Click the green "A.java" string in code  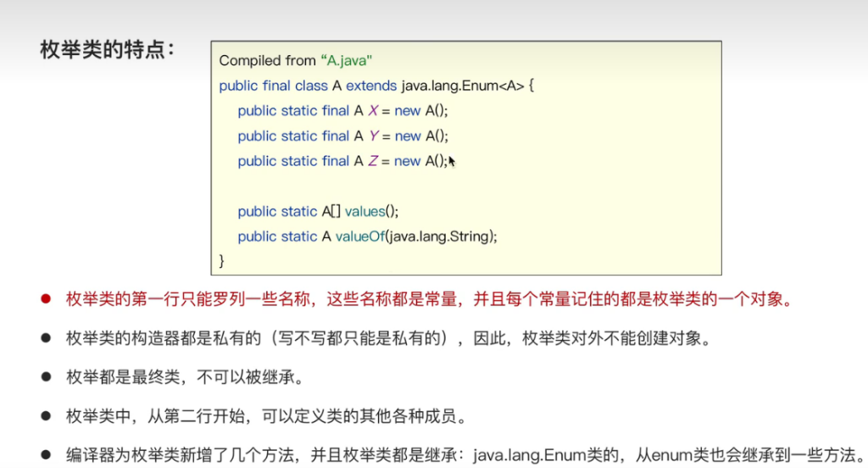(347, 60)
